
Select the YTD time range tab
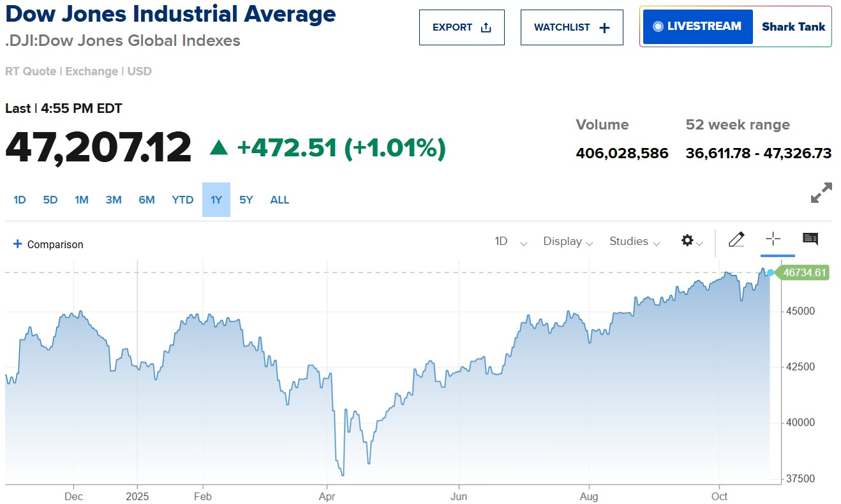pyautogui.click(x=182, y=200)
